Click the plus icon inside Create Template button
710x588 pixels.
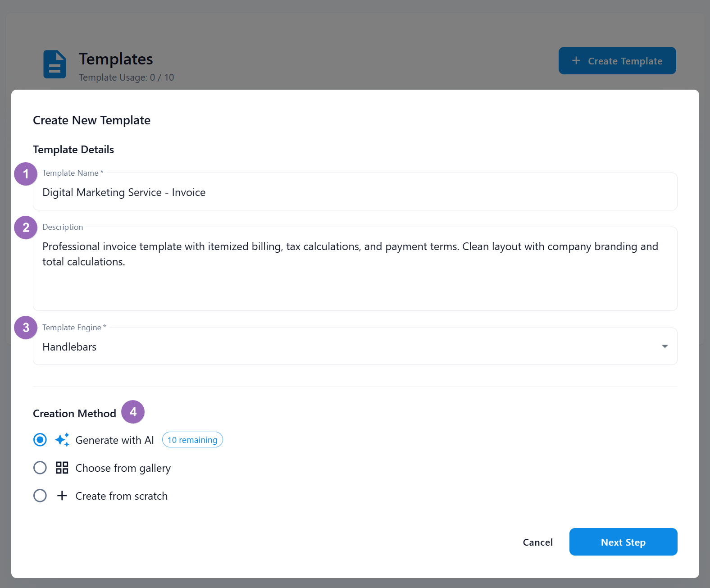(x=576, y=60)
